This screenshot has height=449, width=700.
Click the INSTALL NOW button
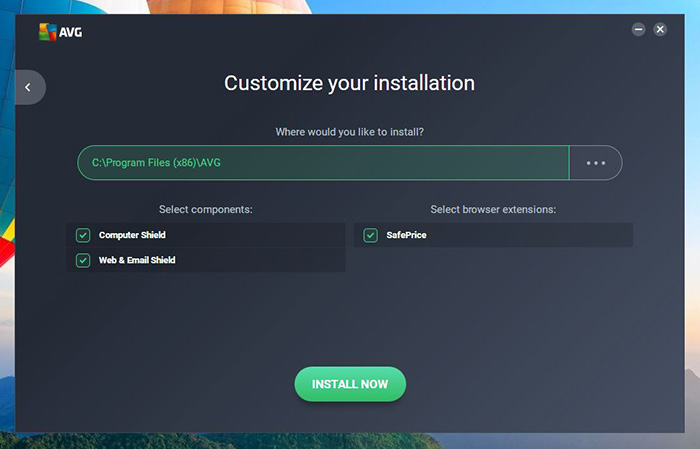(350, 384)
